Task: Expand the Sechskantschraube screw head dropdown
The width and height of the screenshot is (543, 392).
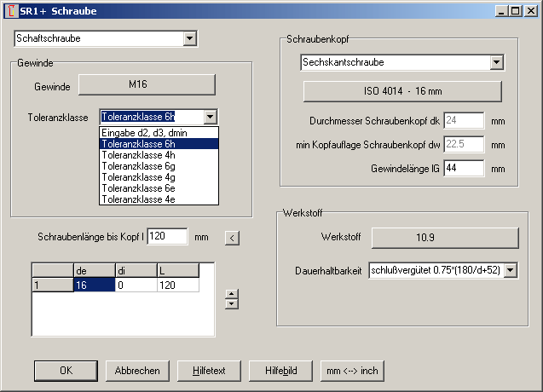Action: [x=496, y=62]
